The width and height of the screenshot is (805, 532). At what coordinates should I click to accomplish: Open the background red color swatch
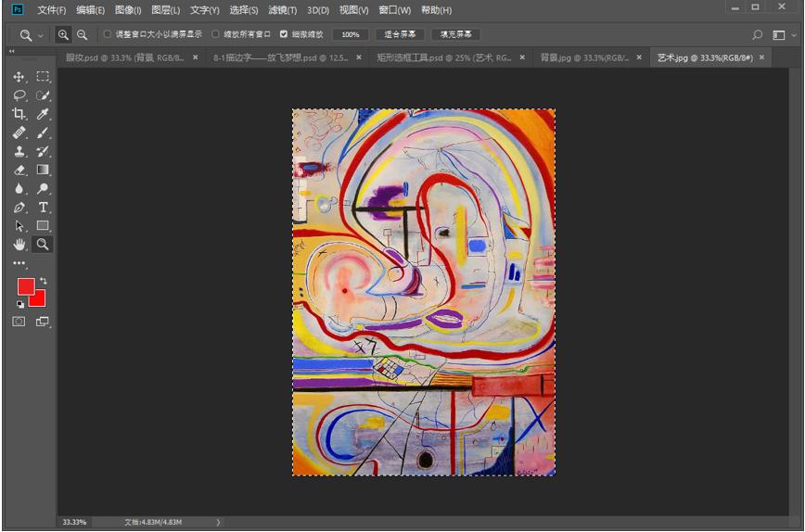(40, 300)
